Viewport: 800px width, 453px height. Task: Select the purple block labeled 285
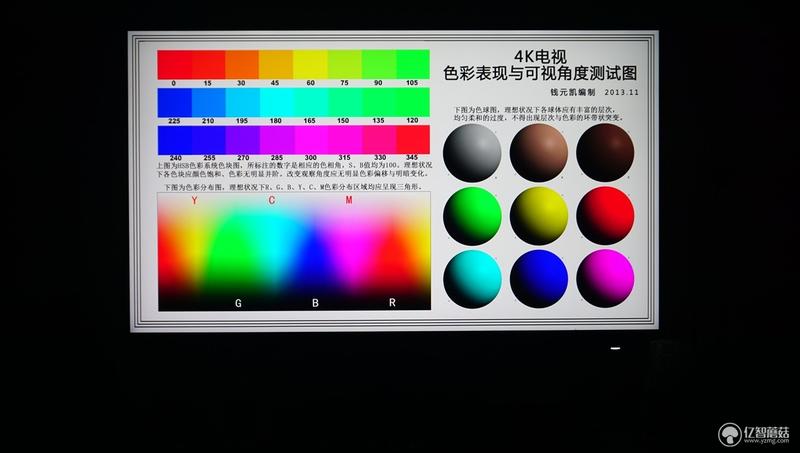pyautogui.click(x=276, y=140)
